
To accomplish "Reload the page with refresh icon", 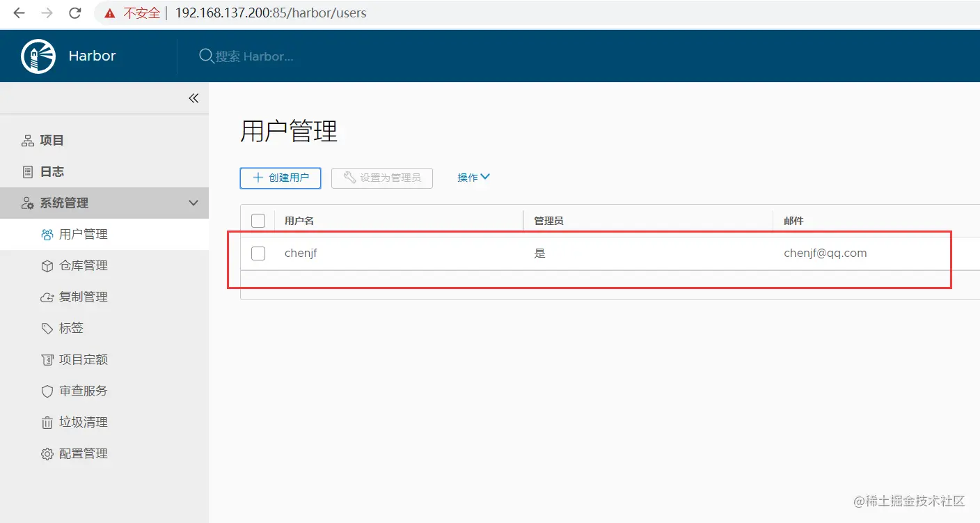I will (74, 13).
